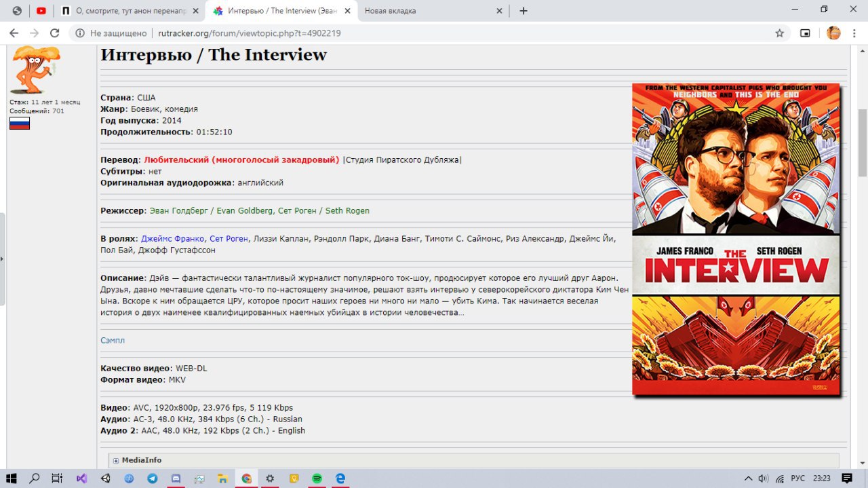868x488 pixels.
Task: Open Microsoft Edge from the taskbar
Action: [340, 478]
